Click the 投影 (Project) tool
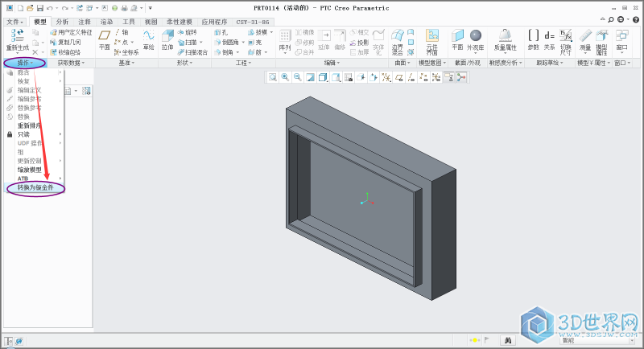The image size is (644, 349). (359, 43)
